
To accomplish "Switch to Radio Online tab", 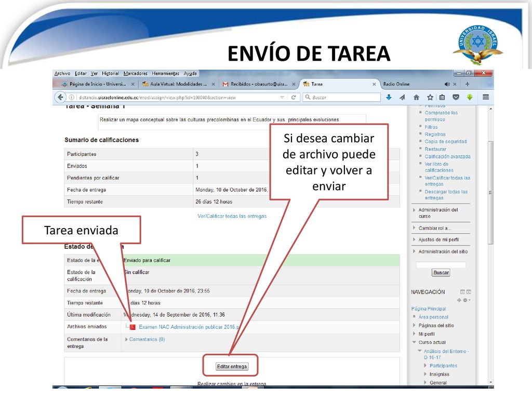I will point(396,84).
